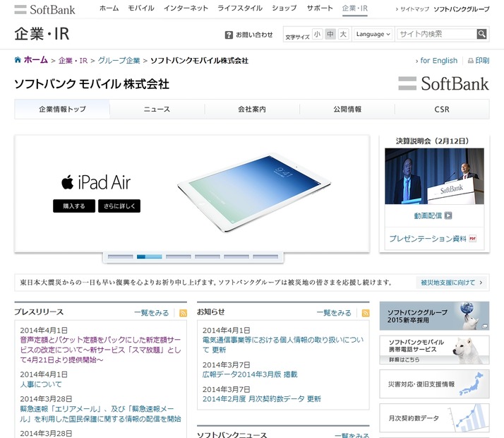Image resolution: width=504 pixels, height=438 pixels.
Task: Open the お知らせ RSS feed icon
Action: click(366, 313)
